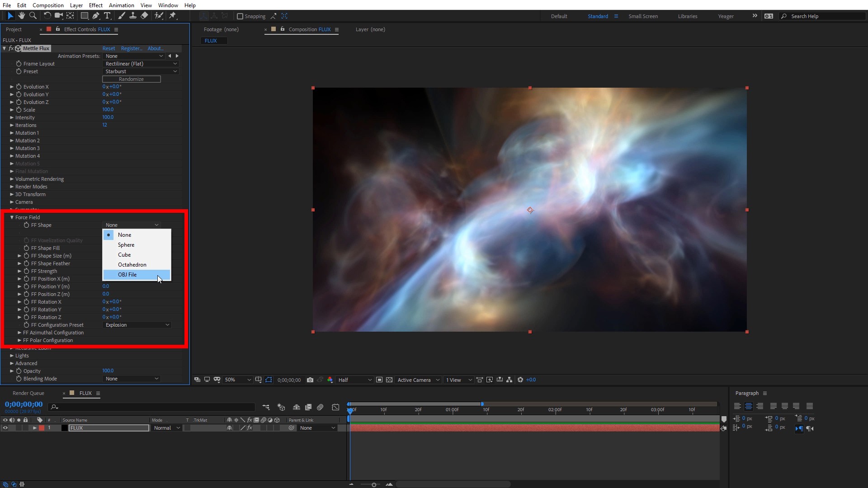
Task: Switch to the Render Queue tab
Action: tap(28, 393)
